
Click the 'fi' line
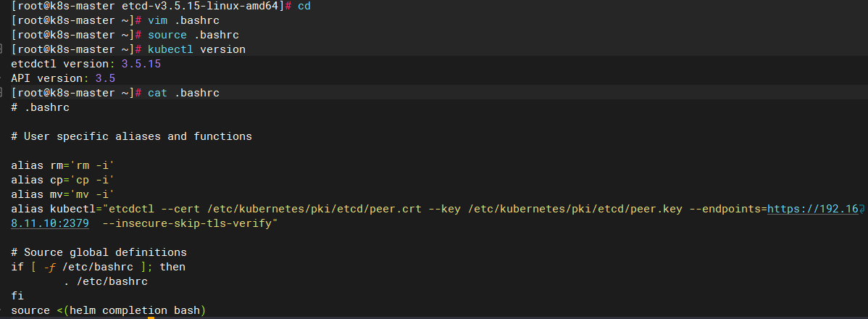tap(17, 296)
